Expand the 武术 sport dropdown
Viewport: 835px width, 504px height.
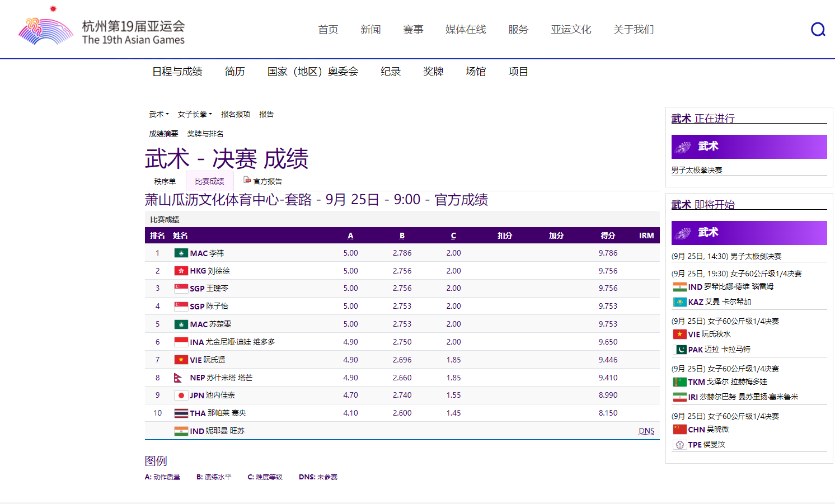(159, 114)
